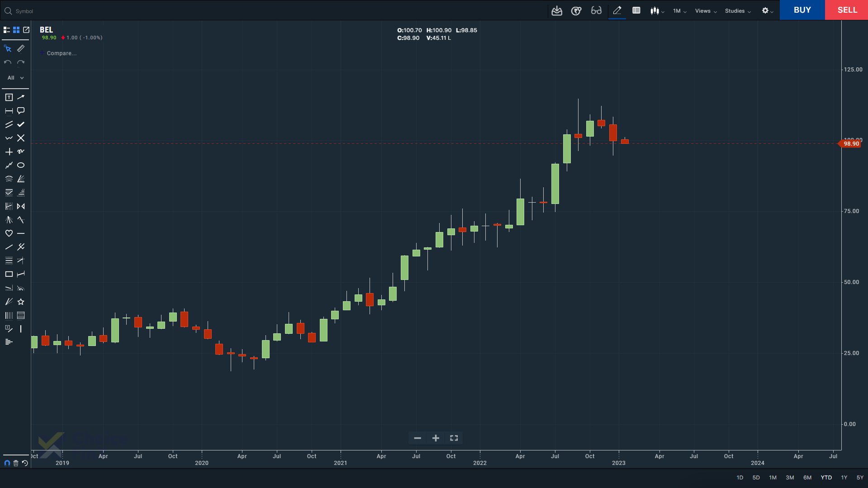Toggle the magnet snap icon
This screenshot has height=488, width=868.
pyautogui.click(x=7, y=463)
